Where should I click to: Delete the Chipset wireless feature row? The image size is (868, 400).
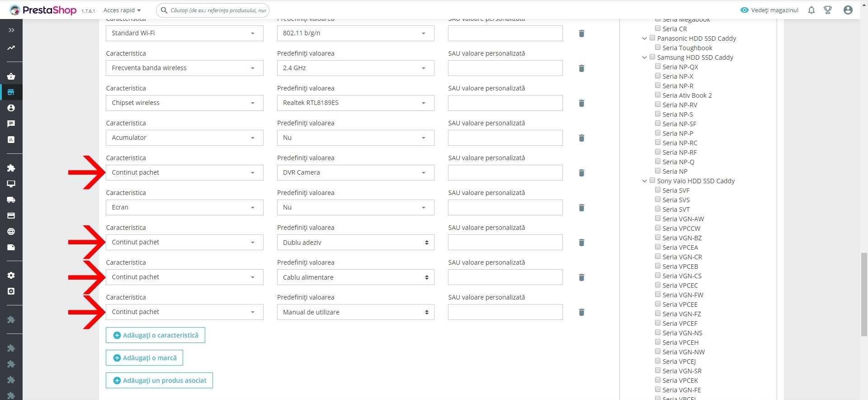(x=582, y=103)
